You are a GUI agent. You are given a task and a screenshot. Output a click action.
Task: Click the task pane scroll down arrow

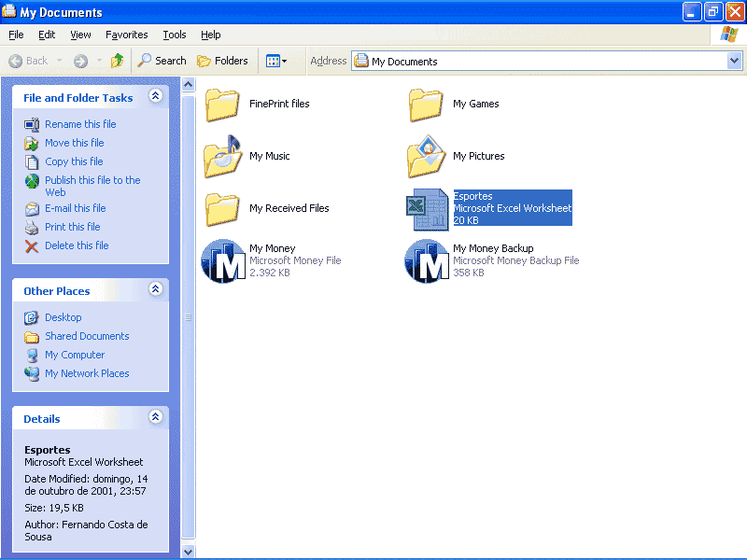[188, 551]
